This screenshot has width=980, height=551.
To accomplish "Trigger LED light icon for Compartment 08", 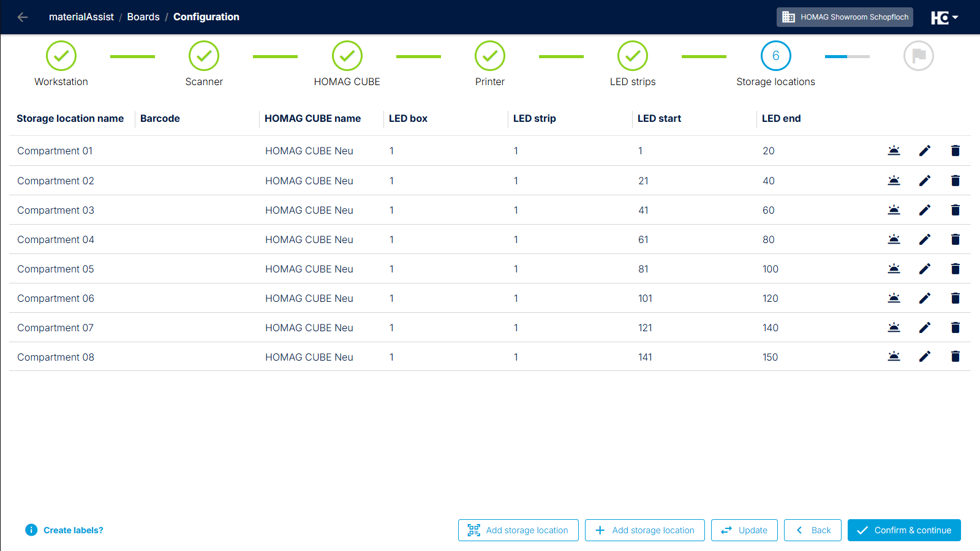I will pyautogui.click(x=894, y=356).
